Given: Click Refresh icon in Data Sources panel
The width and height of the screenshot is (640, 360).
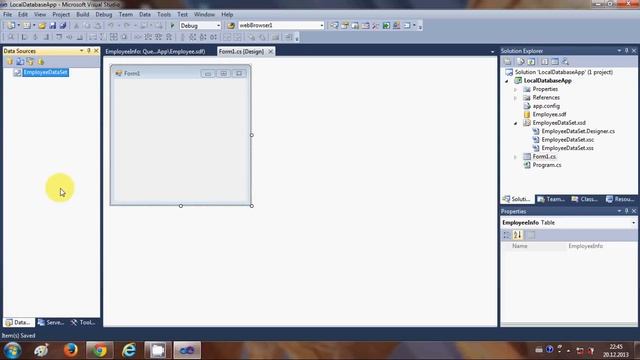Looking at the screenshot, I should tap(40, 62).
